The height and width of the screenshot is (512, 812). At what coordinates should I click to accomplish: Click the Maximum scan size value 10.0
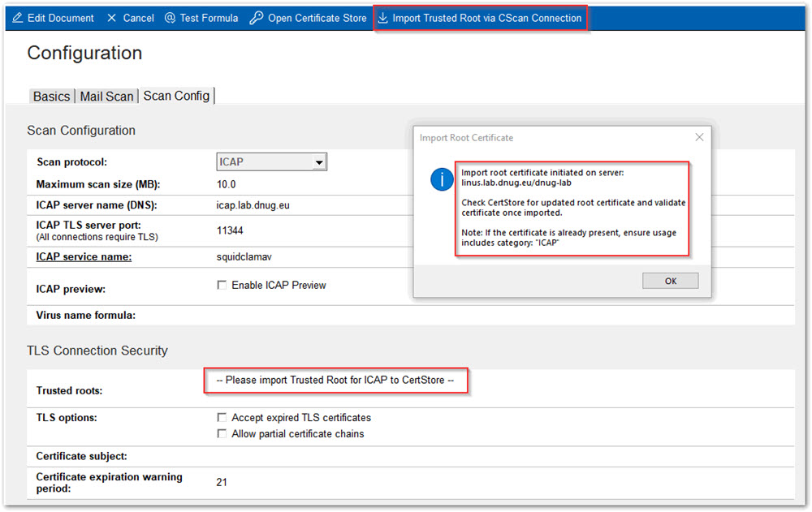tap(226, 184)
